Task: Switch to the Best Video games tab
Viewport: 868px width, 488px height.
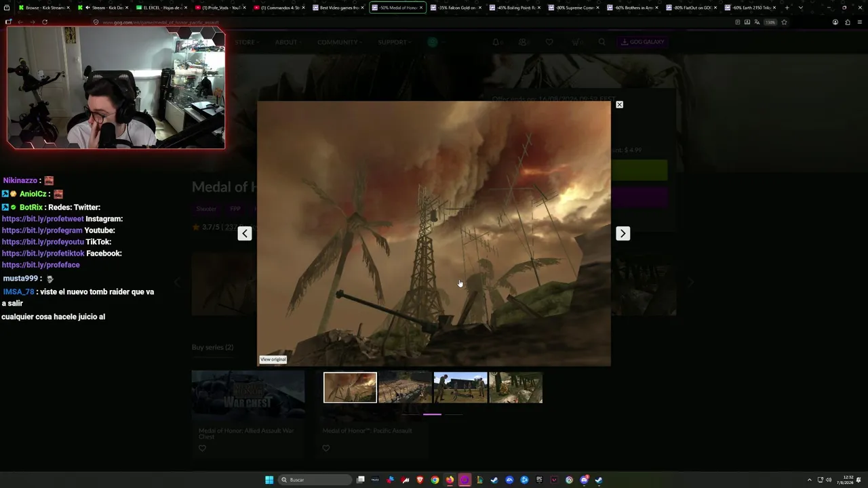Action: [x=338, y=7]
